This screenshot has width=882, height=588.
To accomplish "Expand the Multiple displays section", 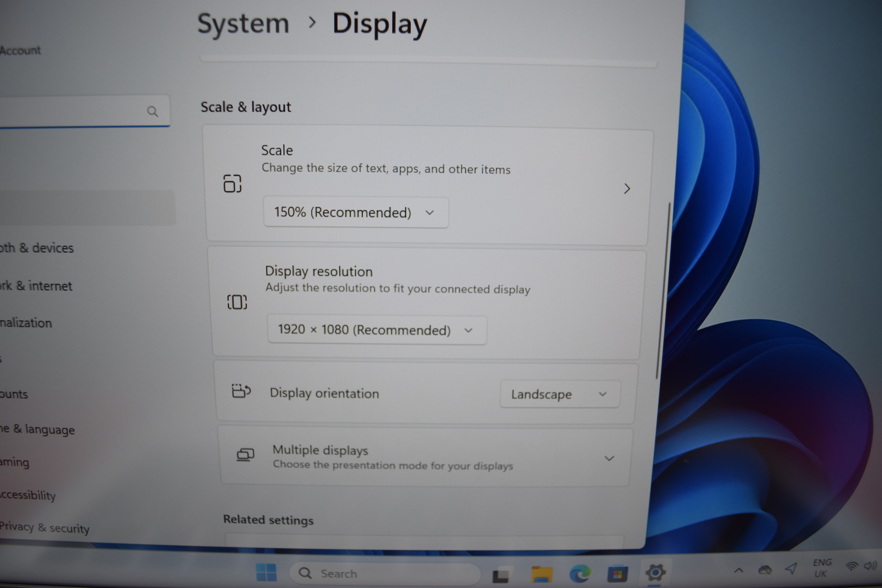I will [609, 458].
